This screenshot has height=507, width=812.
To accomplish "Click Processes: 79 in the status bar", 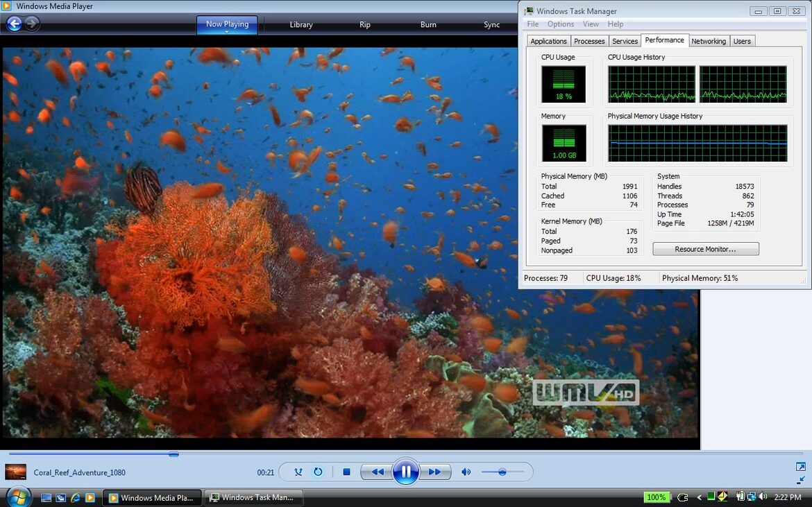I will 545,278.
